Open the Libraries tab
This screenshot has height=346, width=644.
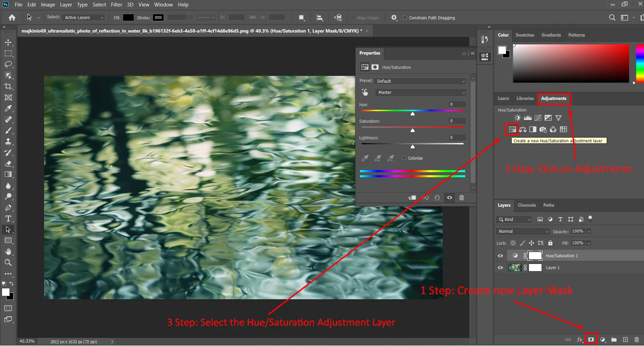click(x=525, y=99)
